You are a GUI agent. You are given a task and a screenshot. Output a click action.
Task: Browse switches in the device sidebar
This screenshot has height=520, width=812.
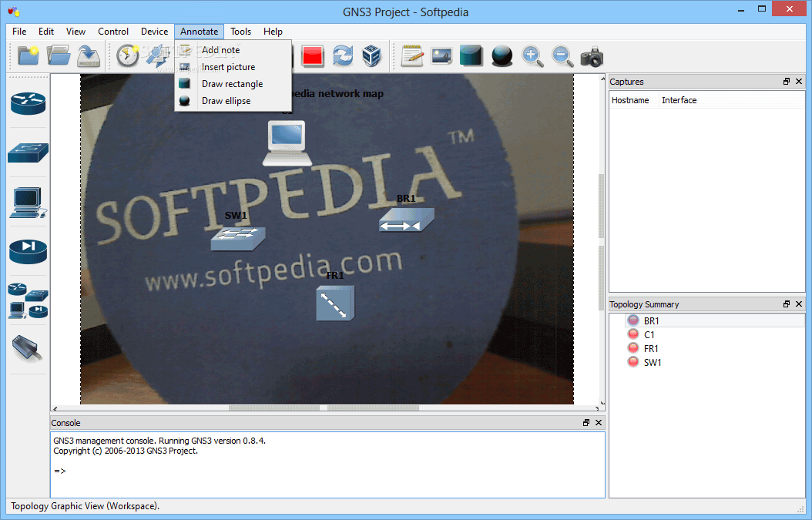click(x=28, y=153)
